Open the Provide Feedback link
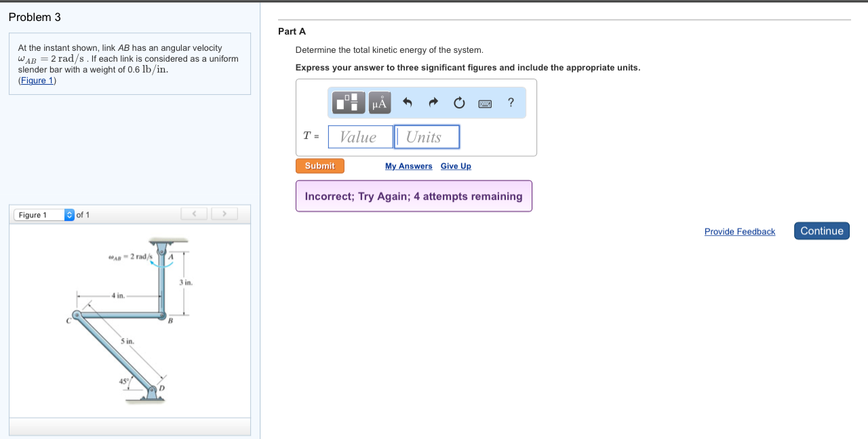 click(739, 232)
